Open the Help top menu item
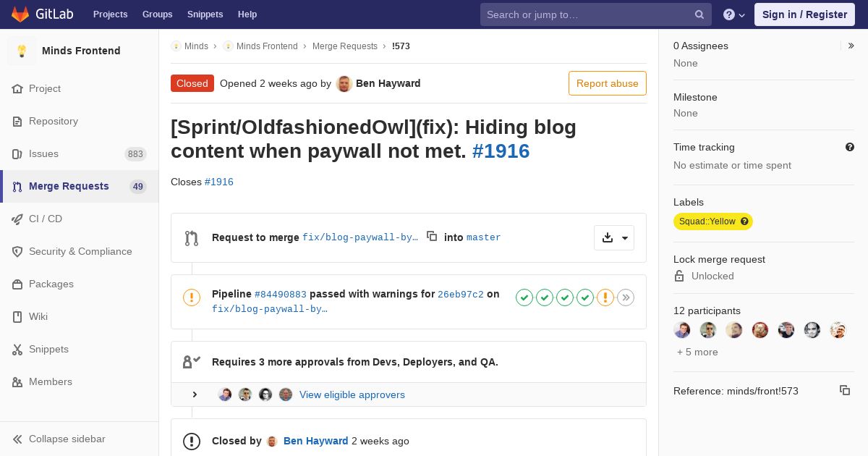 (x=247, y=14)
